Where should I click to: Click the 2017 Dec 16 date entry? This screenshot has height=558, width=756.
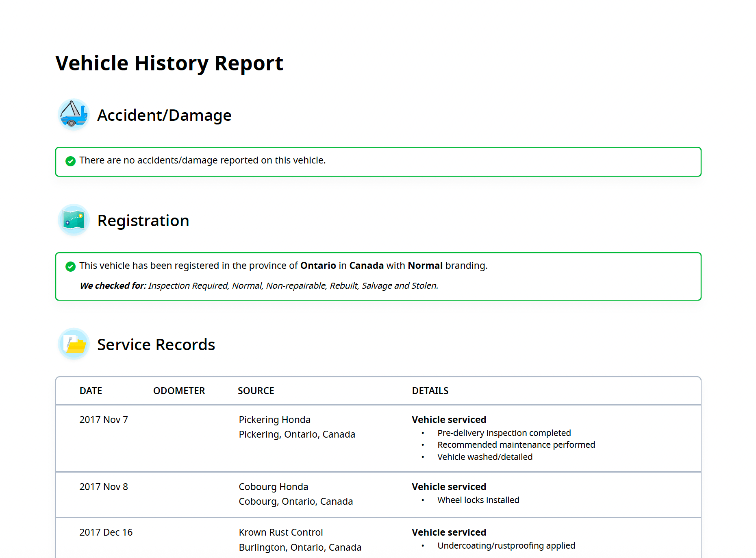click(x=106, y=532)
